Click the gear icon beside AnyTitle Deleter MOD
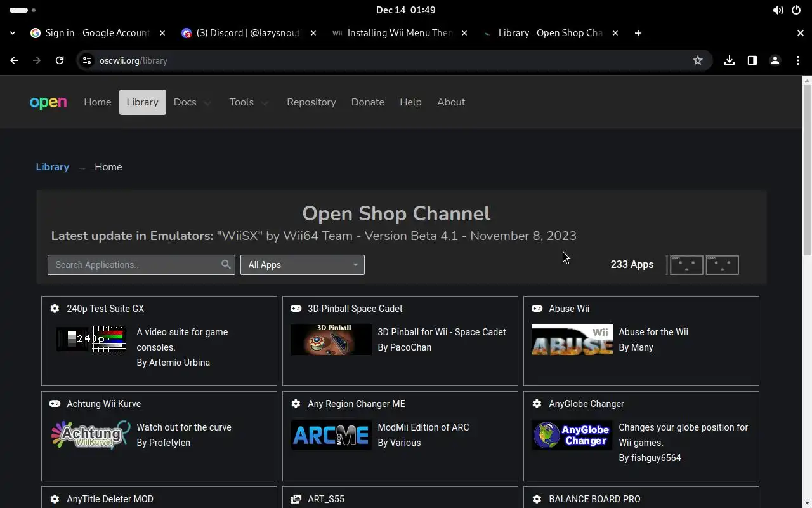This screenshot has width=812, height=508. pyautogui.click(x=55, y=499)
